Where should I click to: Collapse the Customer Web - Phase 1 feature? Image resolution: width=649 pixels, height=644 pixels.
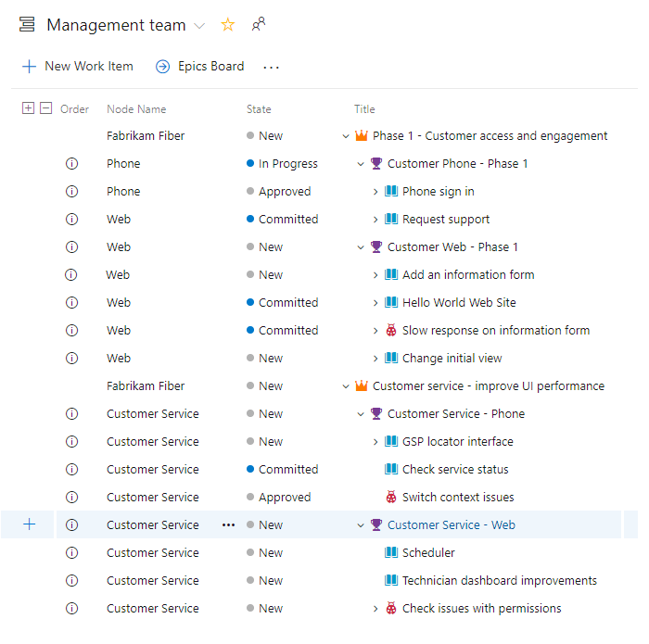[362, 247]
